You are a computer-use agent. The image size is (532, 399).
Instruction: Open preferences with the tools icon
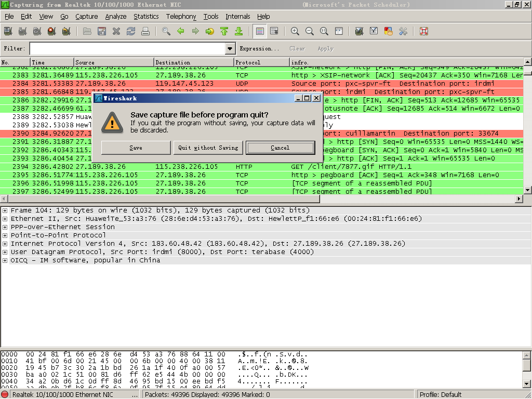403,31
